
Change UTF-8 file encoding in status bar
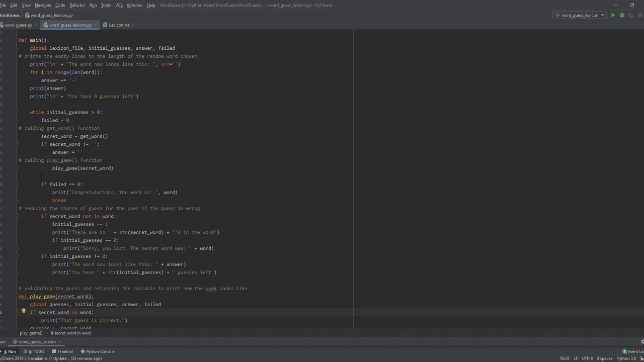587,358
